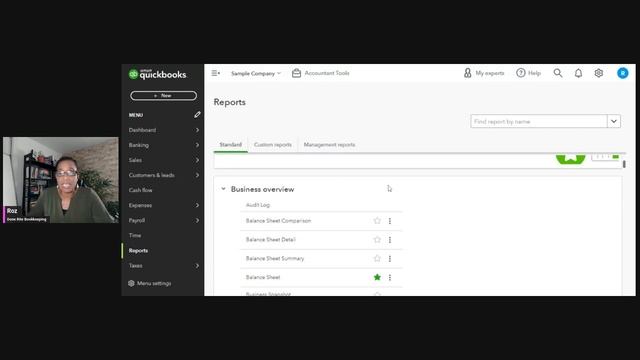Click the My experts label
The width and height of the screenshot is (640, 360).
(x=490, y=73)
